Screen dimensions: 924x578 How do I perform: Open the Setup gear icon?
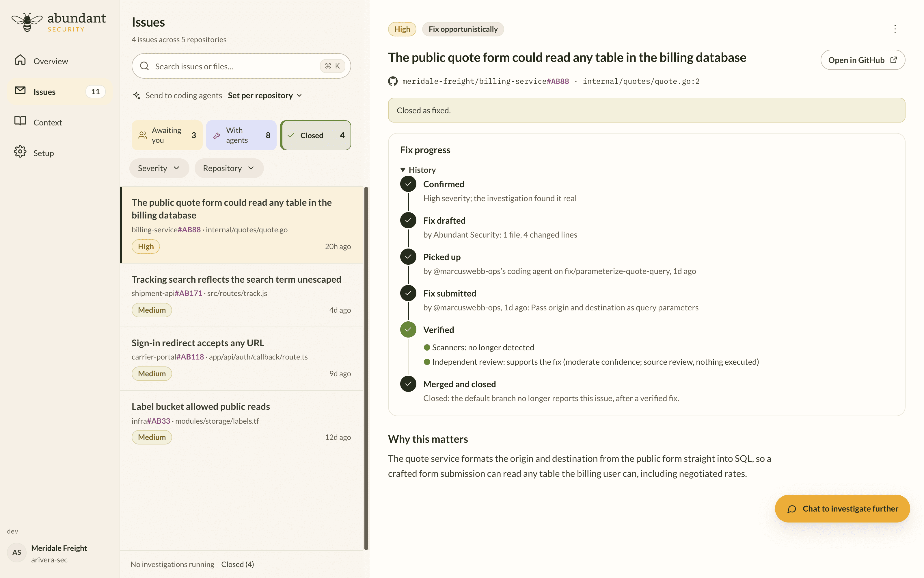(20, 152)
